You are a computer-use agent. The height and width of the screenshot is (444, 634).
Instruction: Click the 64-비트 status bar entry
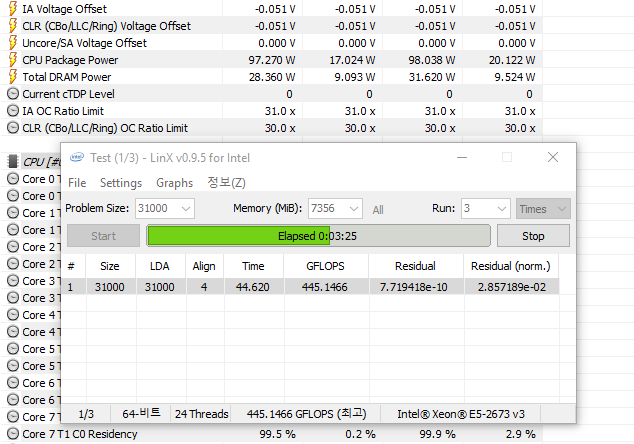point(141,413)
